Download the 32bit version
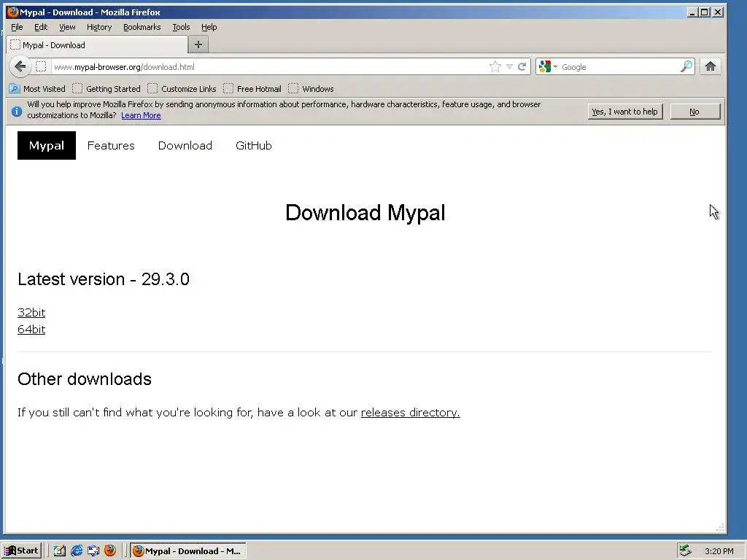Screen dimensions: 747x560 click(x=31, y=312)
